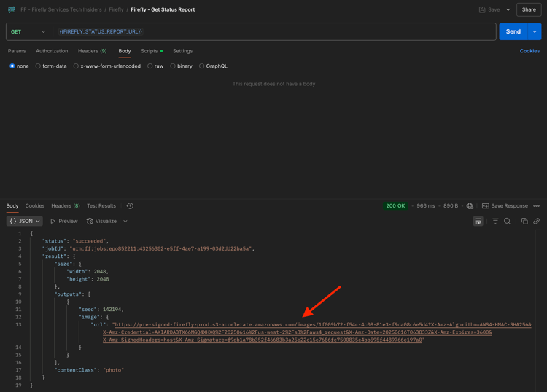Click the request URL input field
The height and width of the screenshot is (392, 547).
click(273, 32)
